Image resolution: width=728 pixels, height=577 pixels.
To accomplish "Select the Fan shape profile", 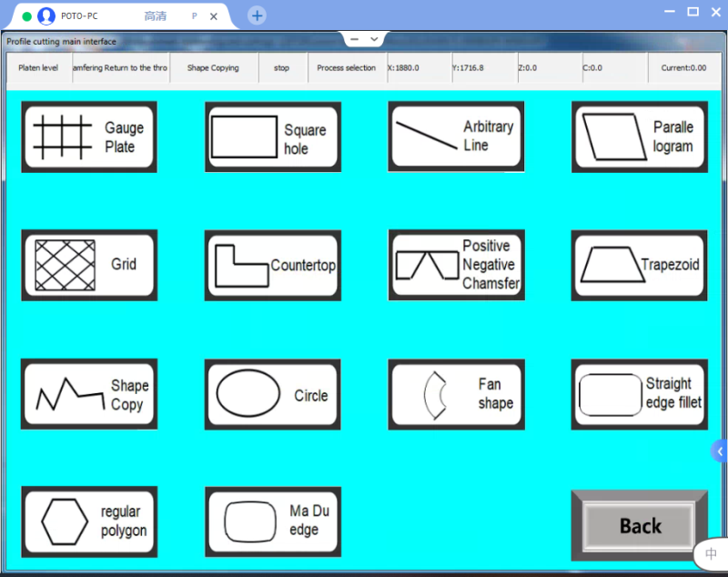I will click(x=456, y=394).
